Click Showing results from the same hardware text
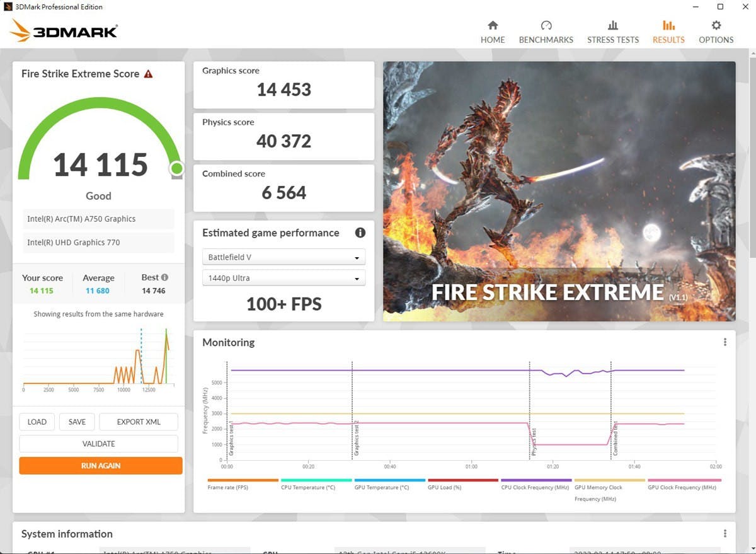The height and width of the screenshot is (554, 756). click(98, 314)
